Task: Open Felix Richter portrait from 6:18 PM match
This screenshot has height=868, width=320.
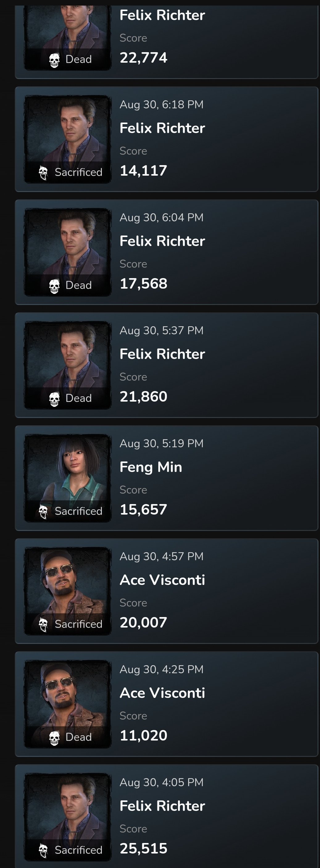Action: [68, 140]
